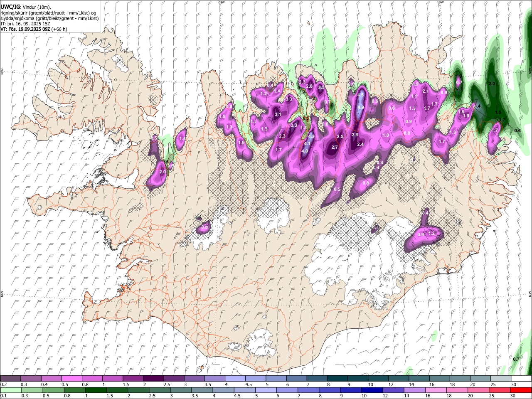
Task: Click the 'Vindur (10m)' header text
Action: tap(37, 7)
